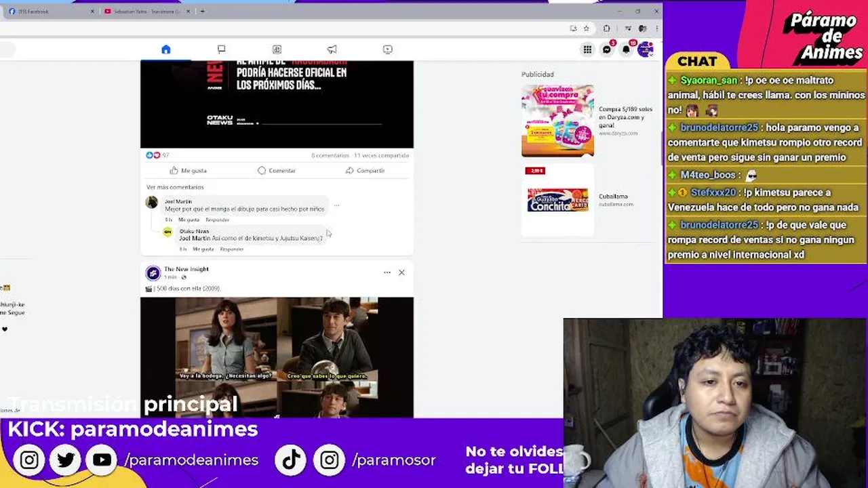The height and width of the screenshot is (488, 868).
Task: Open options dots next to Joel Martin's comment
Action: [x=336, y=205]
